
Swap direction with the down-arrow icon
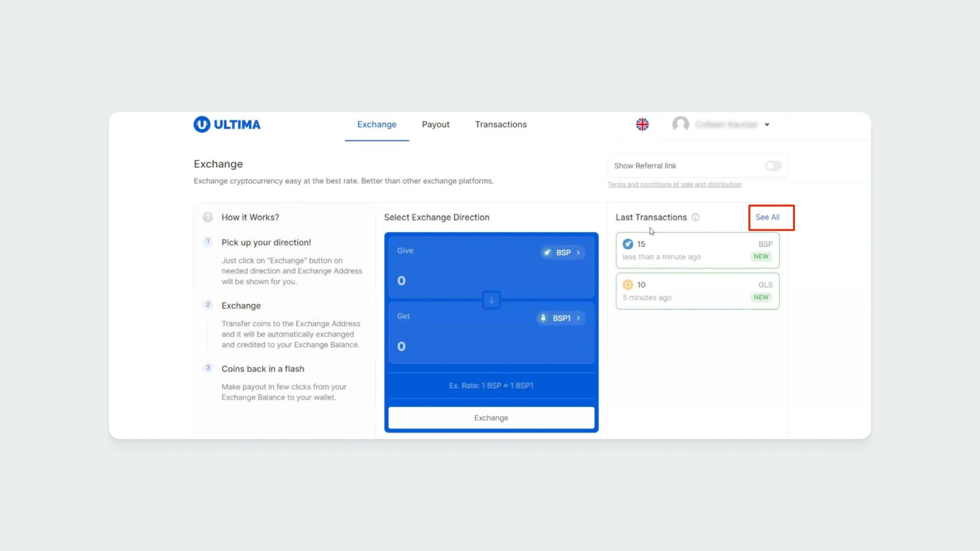[491, 300]
